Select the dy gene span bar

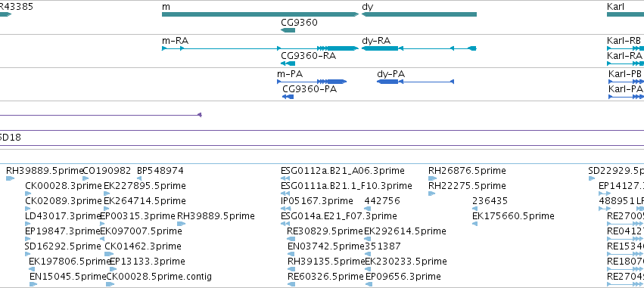(418, 14)
